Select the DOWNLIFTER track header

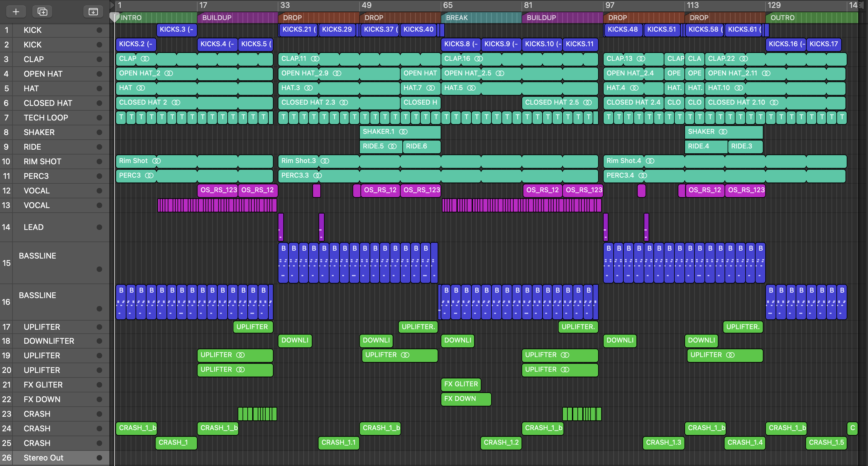tap(49, 341)
